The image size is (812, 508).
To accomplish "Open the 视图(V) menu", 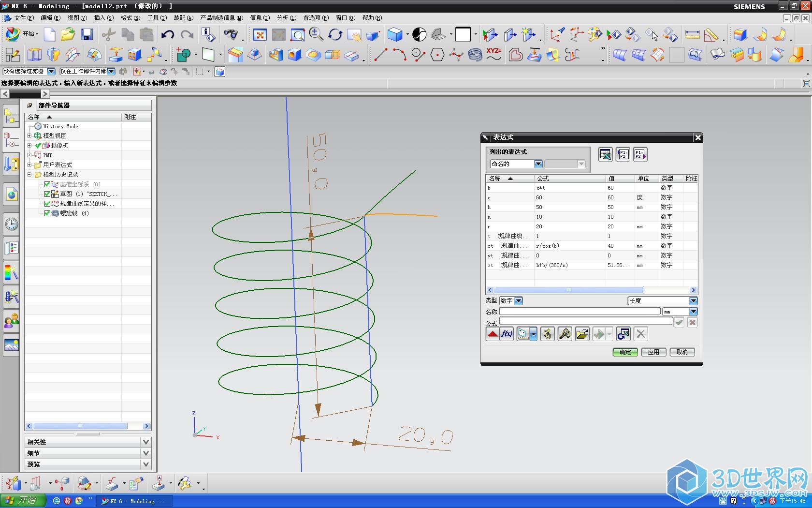I will click(x=77, y=18).
